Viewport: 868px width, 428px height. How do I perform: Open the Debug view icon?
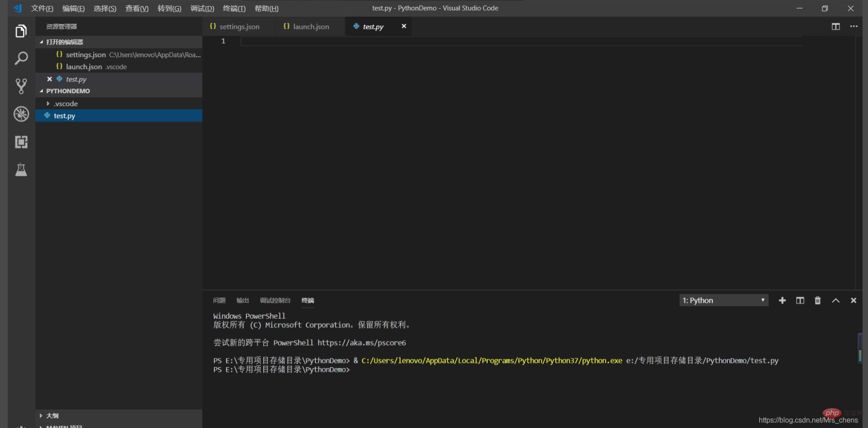click(21, 114)
